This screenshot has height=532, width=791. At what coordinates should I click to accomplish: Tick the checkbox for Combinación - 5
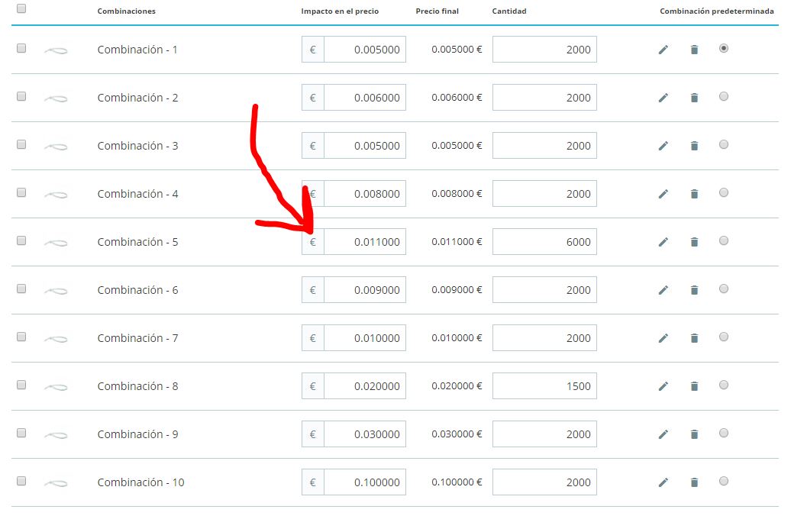pyautogui.click(x=21, y=240)
